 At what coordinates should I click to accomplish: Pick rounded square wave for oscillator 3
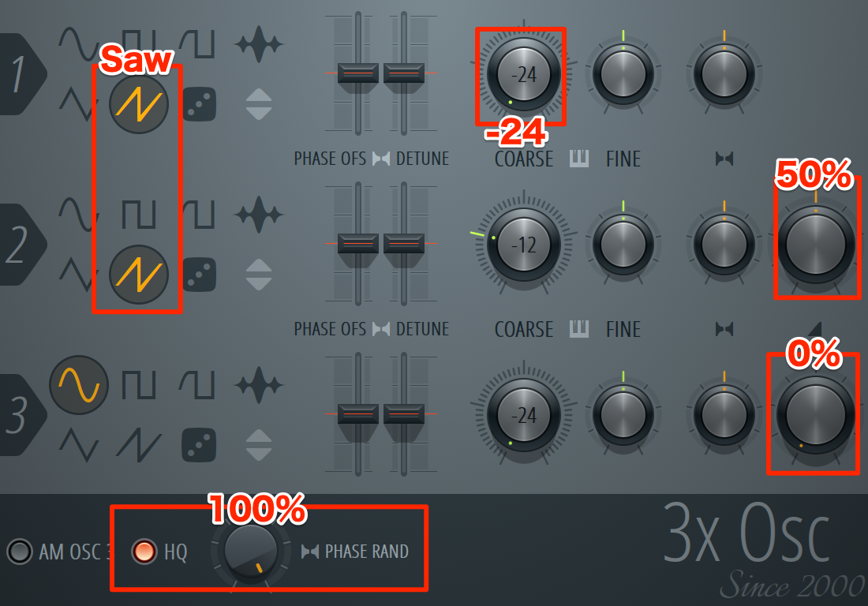point(197,384)
